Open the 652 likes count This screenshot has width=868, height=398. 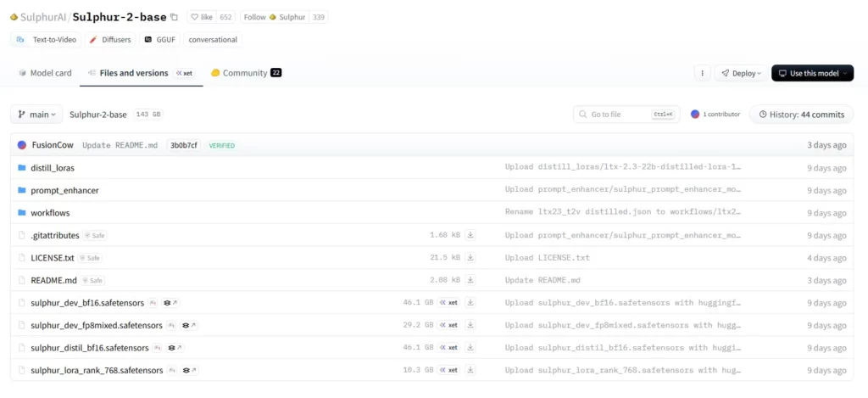[x=225, y=17]
